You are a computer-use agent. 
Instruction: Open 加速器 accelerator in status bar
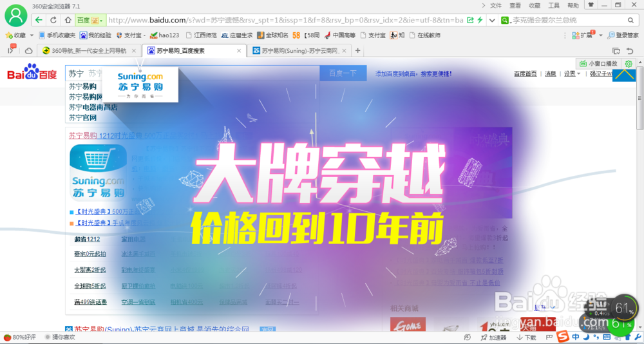[494, 338]
